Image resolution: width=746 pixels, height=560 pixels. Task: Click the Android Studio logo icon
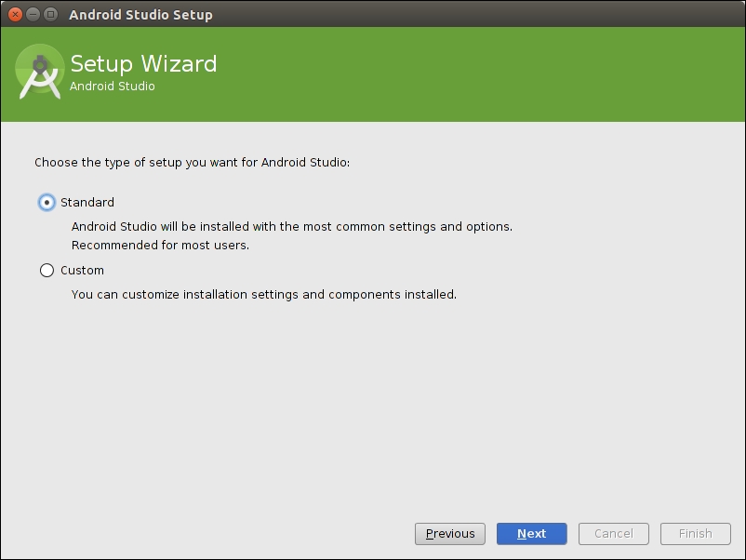40,73
